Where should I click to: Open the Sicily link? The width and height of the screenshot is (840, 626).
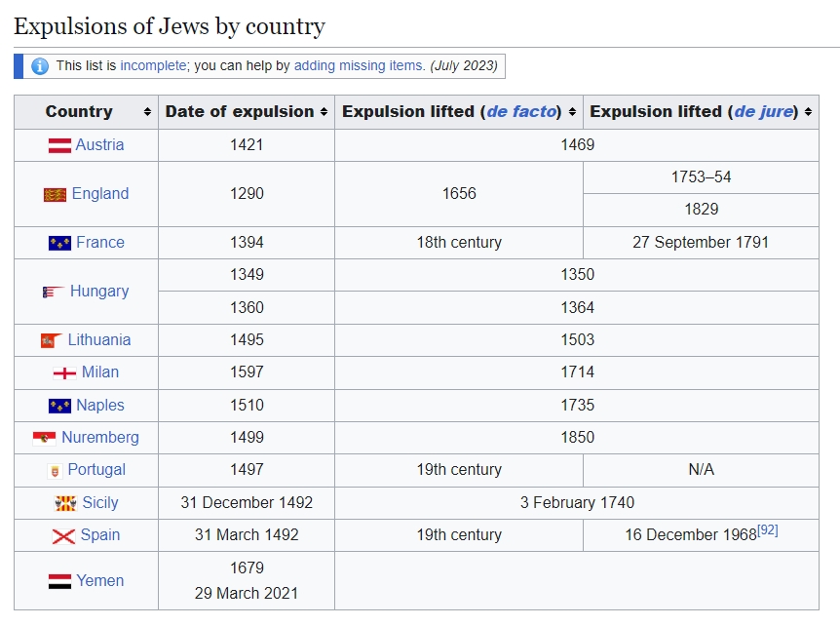100,503
